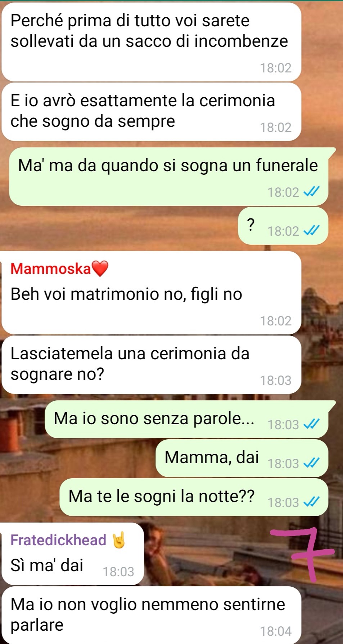Select the single question mark message bubble
Viewport: 343px width, 644px height.
283,226
